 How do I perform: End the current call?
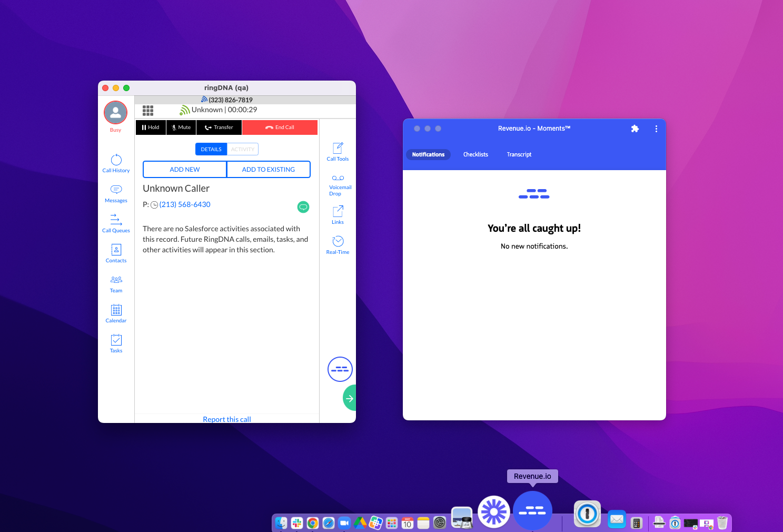coord(280,127)
